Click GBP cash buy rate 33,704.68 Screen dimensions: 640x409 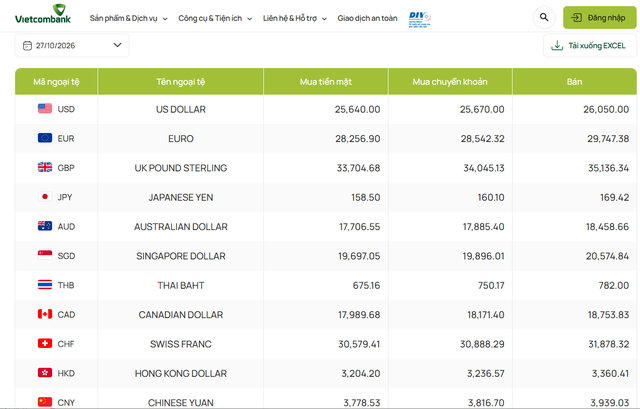pos(358,168)
